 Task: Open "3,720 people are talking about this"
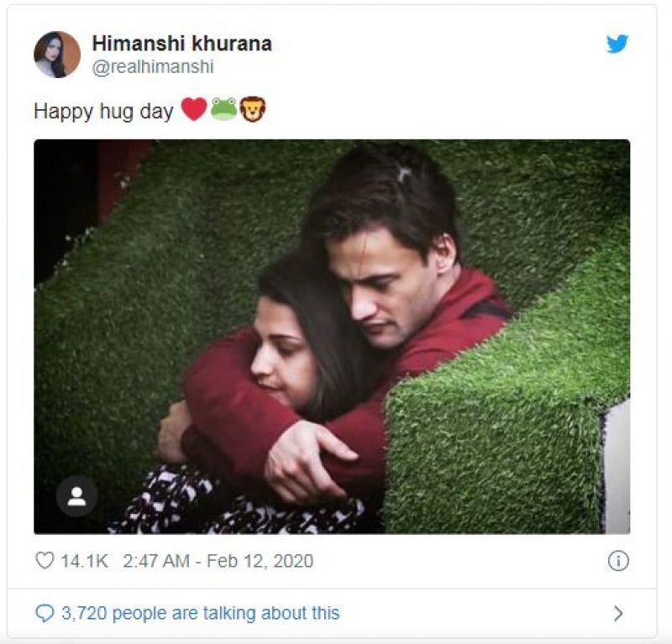point(200,613)
